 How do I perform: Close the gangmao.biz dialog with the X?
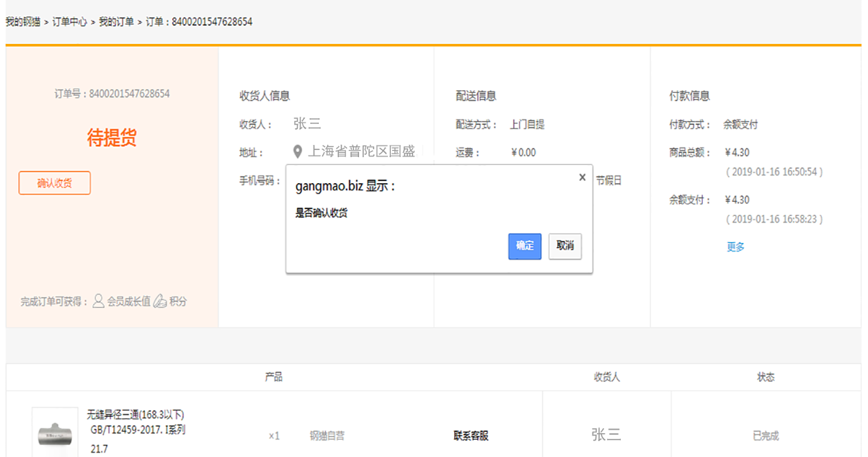point(582,177)
